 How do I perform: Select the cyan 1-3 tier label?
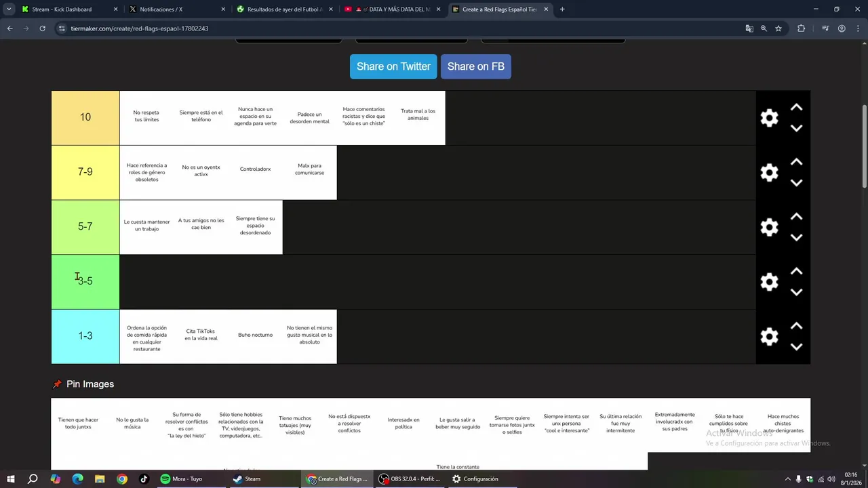(x=85, y=336)
